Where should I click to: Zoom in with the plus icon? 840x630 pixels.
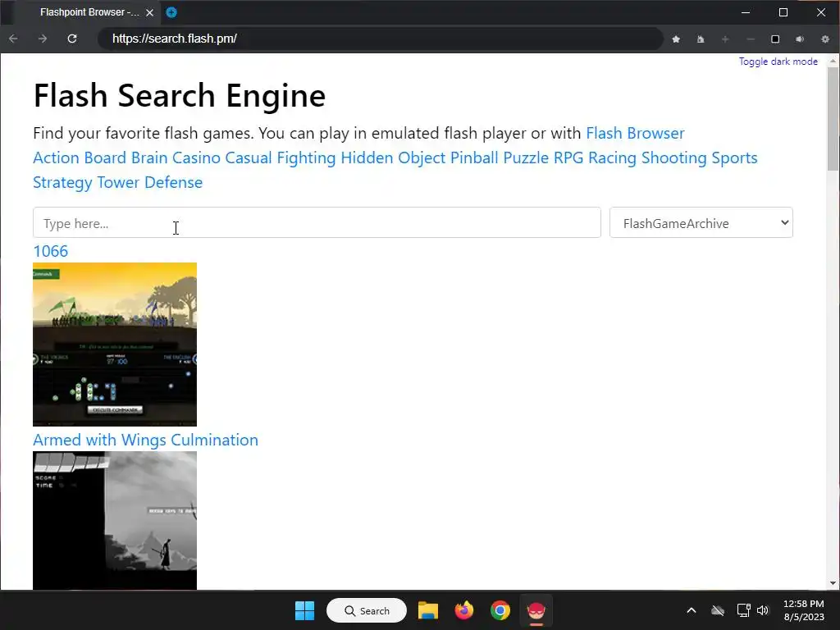click(725, 39)
